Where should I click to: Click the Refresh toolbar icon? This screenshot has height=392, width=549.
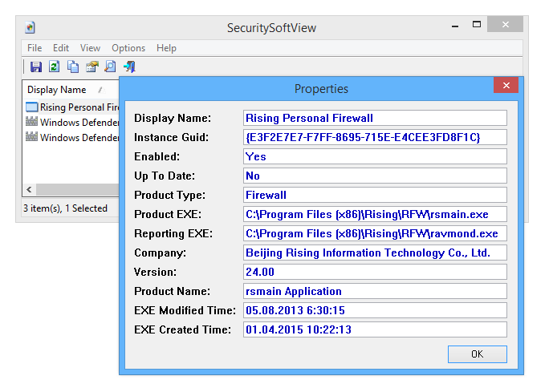[55, 67]
